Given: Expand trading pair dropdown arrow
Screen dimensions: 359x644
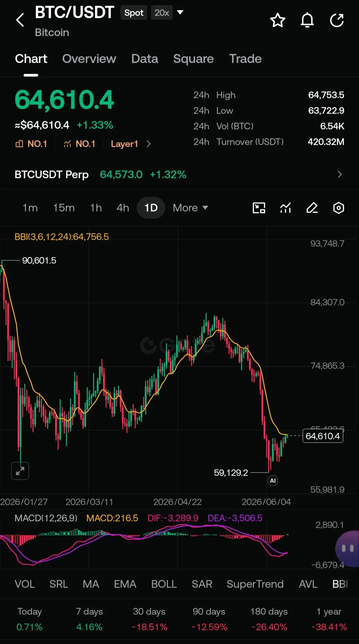Looking at the screenshot, I should pyautogui.click(x=180, y=13).
